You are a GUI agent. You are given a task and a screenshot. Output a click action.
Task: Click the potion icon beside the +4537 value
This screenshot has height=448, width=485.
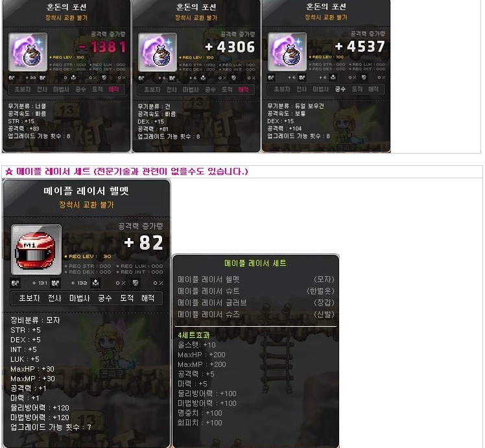[x=287, y=52]
